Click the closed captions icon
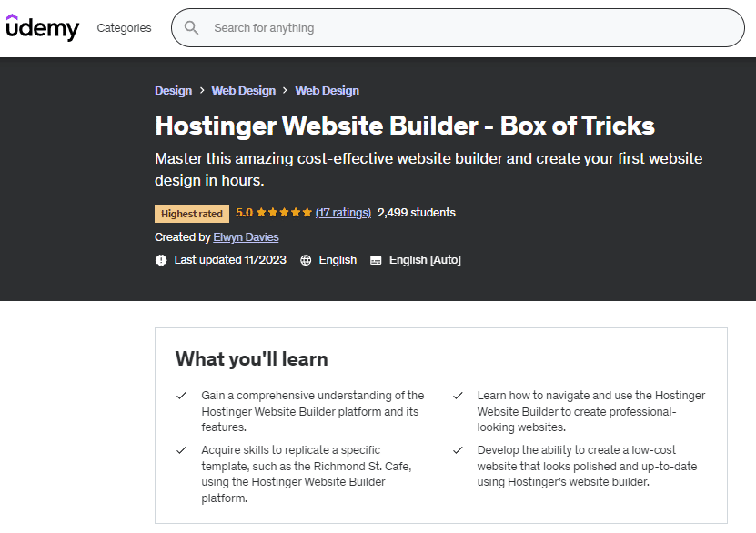This screenshot has height=533, width=756. 376,260
